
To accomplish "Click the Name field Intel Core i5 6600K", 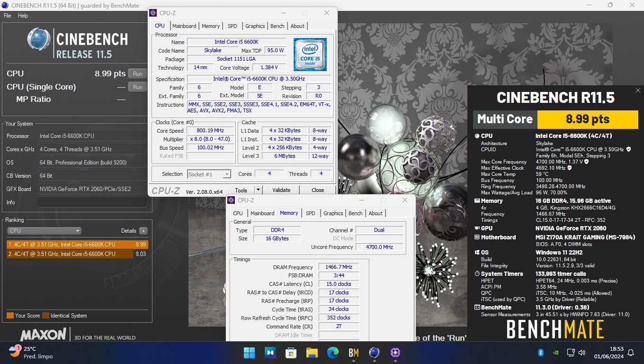I will click(236, 42).
